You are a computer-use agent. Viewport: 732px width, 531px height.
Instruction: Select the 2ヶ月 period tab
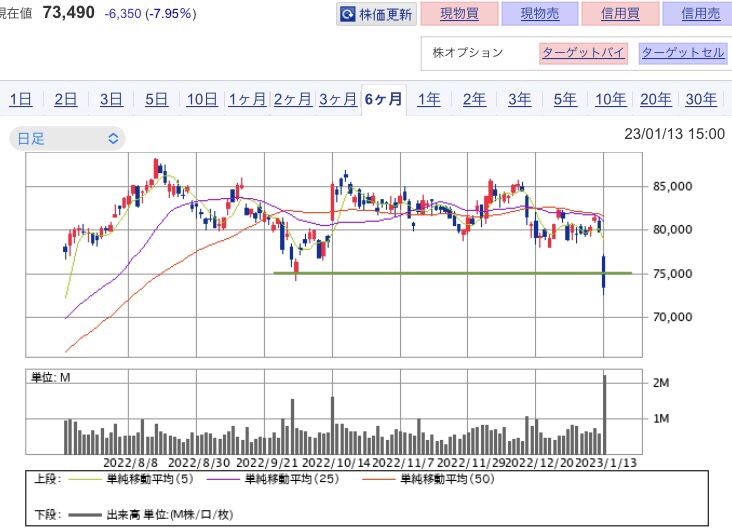point(292,99)
